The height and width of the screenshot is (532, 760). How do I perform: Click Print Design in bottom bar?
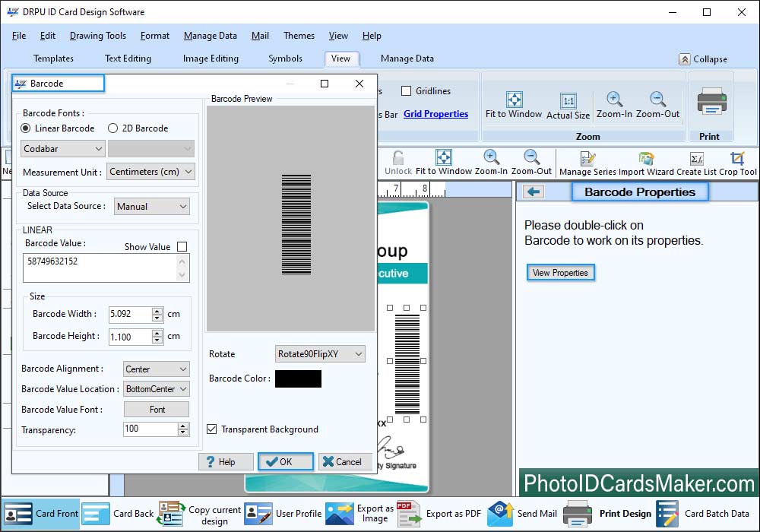click(x=607, y=514)
